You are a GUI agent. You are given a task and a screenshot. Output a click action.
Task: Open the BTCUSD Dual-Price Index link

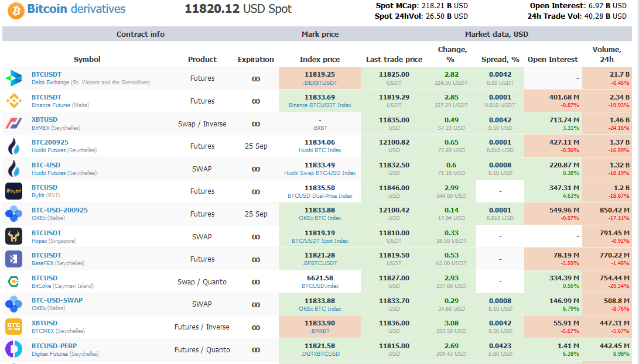320,196
